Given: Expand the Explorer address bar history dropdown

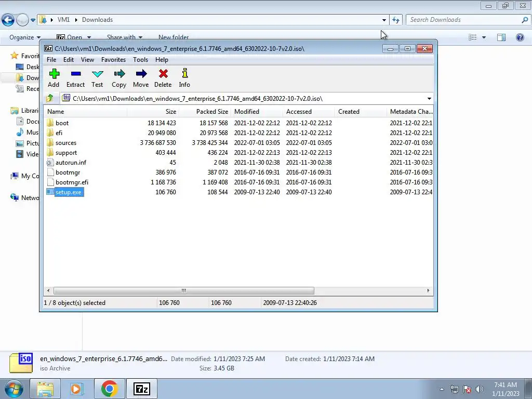Looking at the screenshot, I should coord(384,20).
